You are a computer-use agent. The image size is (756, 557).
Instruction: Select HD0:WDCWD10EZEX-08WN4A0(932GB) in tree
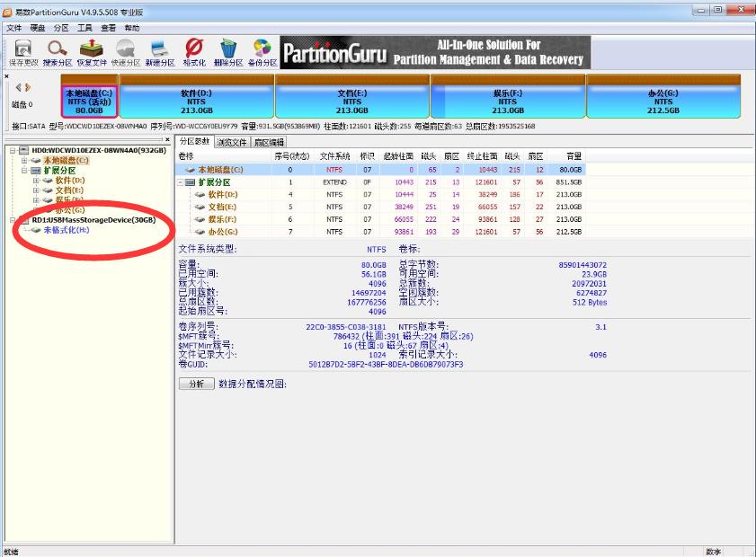click(x=99, y=150)
